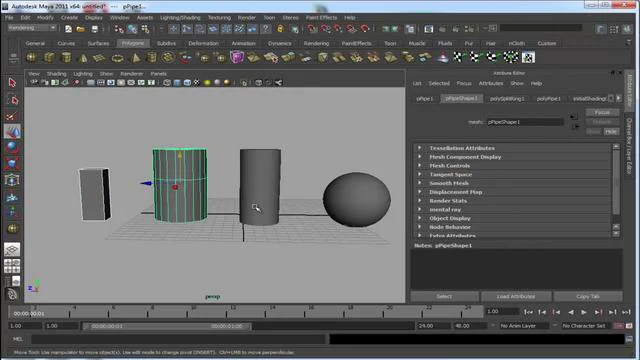Screen dimensions: 640x360
Task: Toggle the auto keyframe button
Action: click(619, 326)
